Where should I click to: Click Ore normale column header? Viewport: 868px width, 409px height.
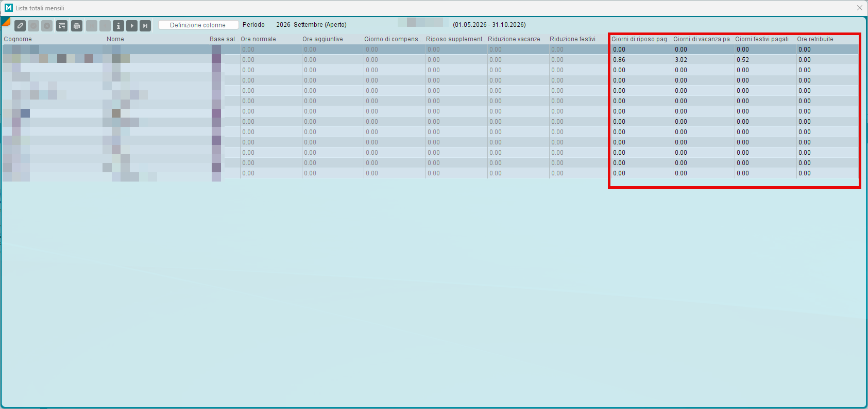(258, 39)
